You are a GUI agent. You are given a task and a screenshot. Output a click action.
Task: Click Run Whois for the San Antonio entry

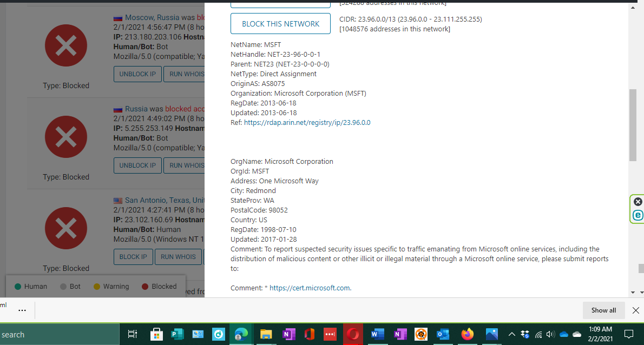[178, 257]
